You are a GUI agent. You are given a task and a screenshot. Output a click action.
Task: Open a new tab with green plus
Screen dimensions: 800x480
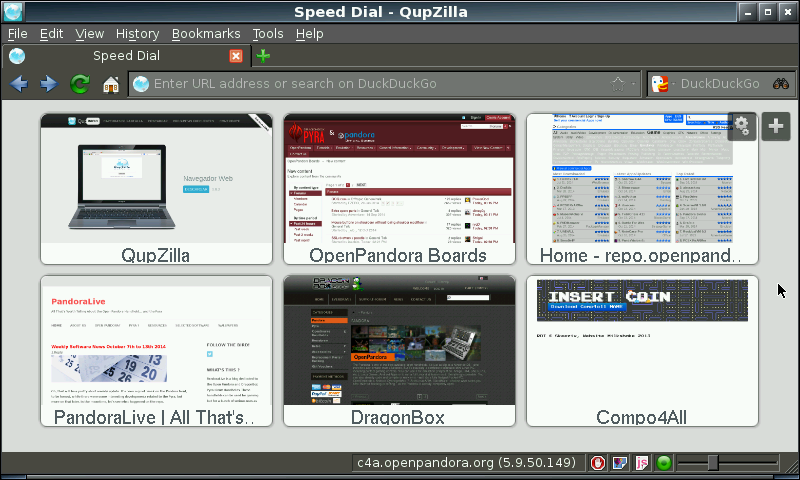[x=263, y=56]
